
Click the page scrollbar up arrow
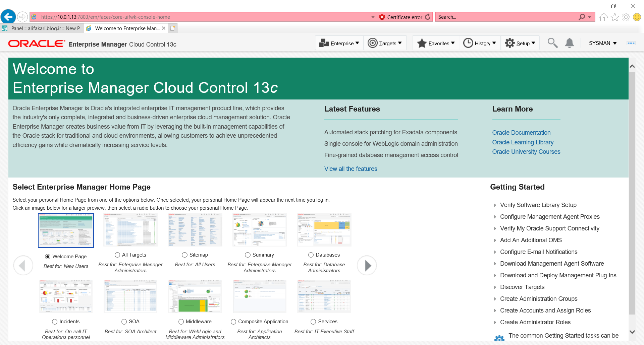[632, 66]
